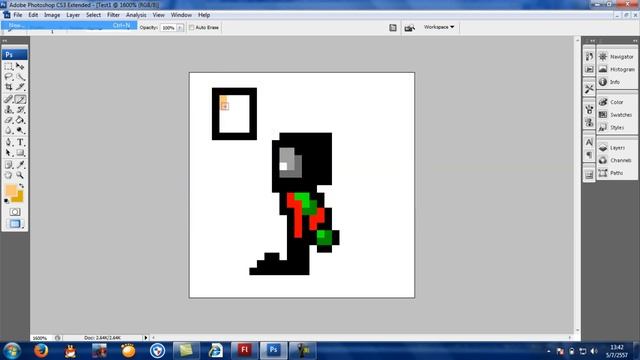Viewport: 640px width, 360px height.
Task: Open the Select menu
Action: pos(93,15)
